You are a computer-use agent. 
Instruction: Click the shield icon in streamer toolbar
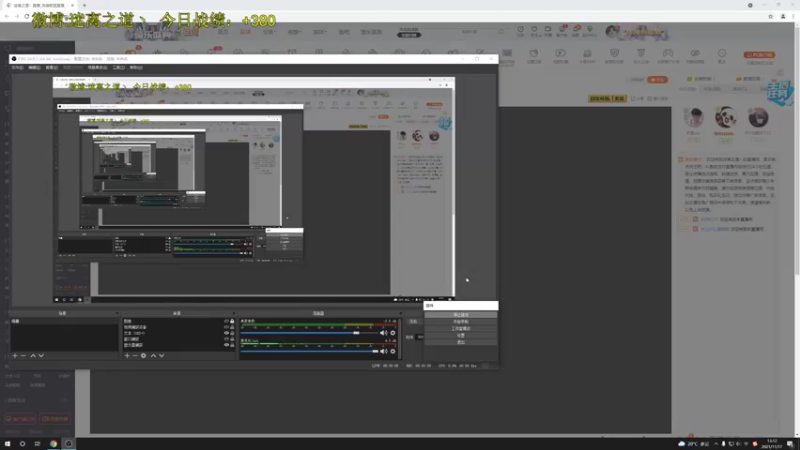[x=614, y=55]
